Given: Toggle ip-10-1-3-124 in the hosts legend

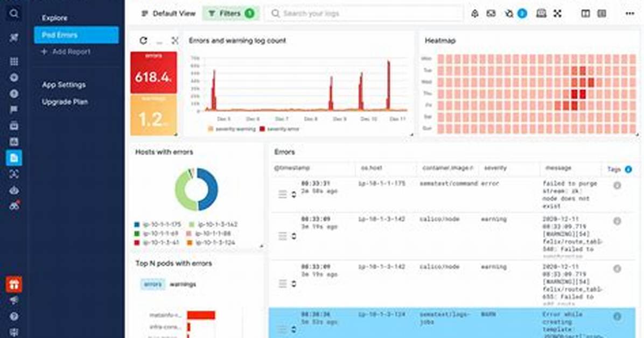Looking at the screenshot, I should click(x=211, y=243).
